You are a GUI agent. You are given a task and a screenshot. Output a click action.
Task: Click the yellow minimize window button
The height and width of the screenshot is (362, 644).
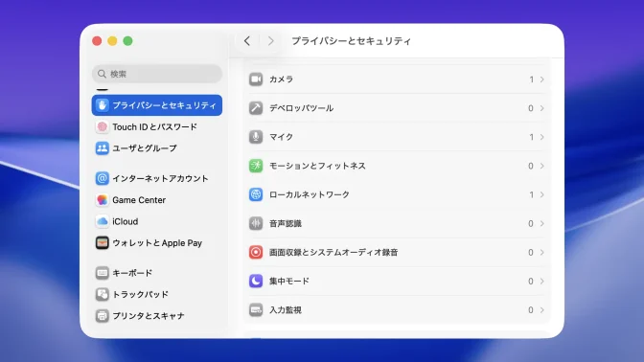(x=112, y=41)
